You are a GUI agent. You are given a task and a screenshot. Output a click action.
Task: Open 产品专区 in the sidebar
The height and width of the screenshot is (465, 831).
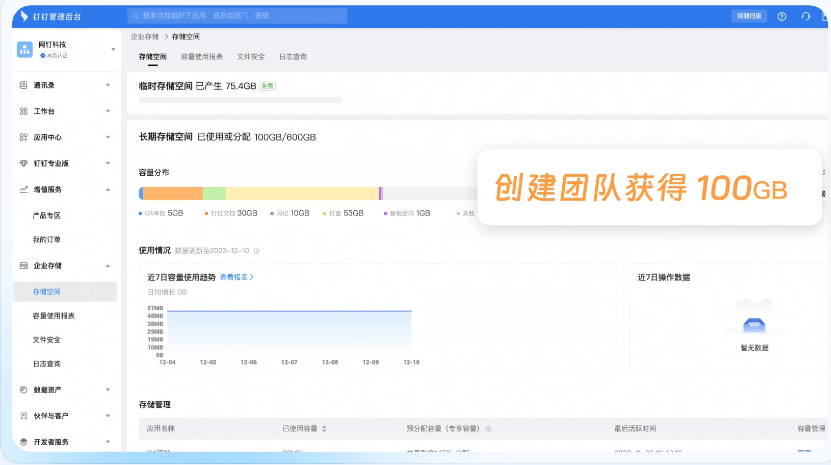(47, 215)
